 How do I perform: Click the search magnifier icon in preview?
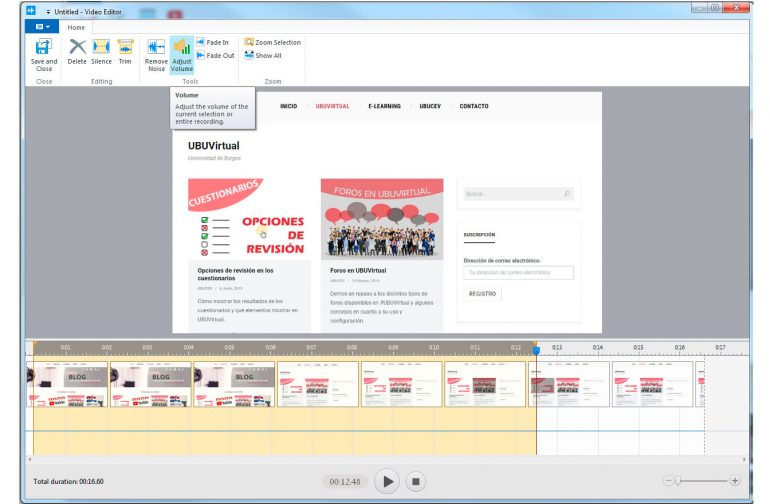tap(567, 194)
